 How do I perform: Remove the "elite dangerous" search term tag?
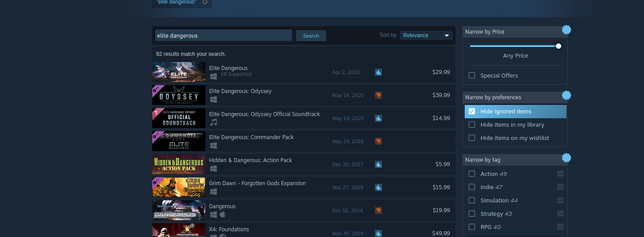point(205,2)
